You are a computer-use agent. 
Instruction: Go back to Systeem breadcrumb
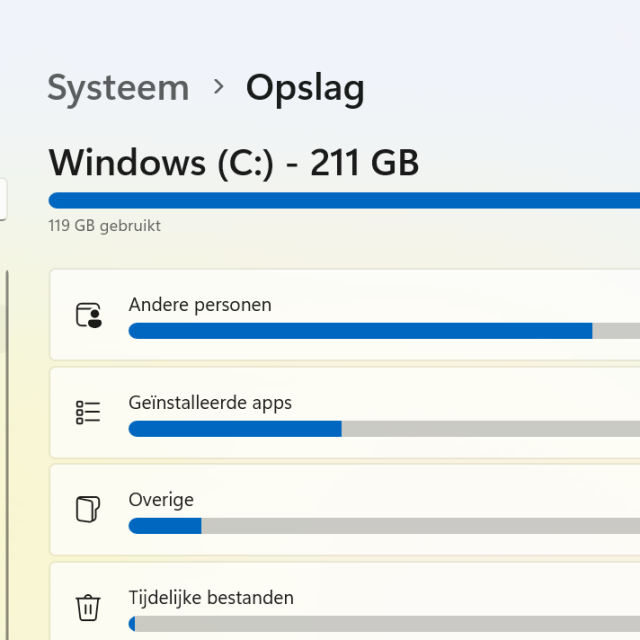coord(118,88)
